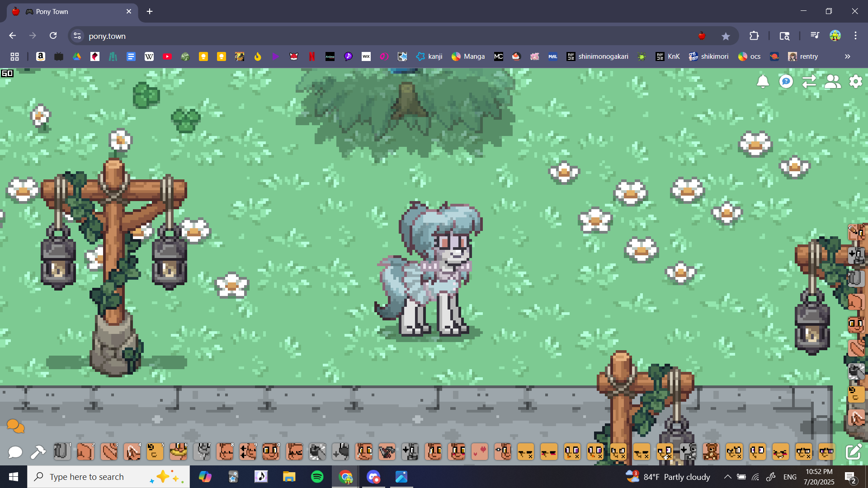Open a new browser tab
This screenshot has height=488, width=868.
(x=150, y=11)
